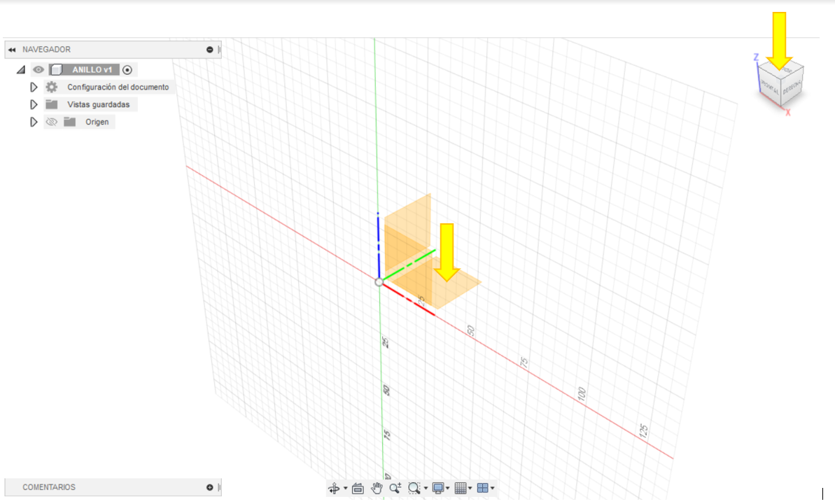835x504 pixels.
Task: Open the Orbit tool dropdown arrow
Action: (346, 488)
